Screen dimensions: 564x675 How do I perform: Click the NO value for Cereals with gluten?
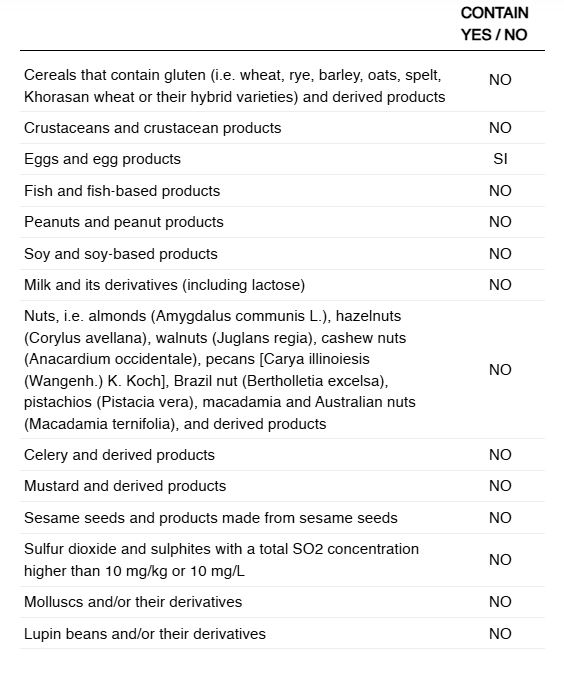pos(500,80)
